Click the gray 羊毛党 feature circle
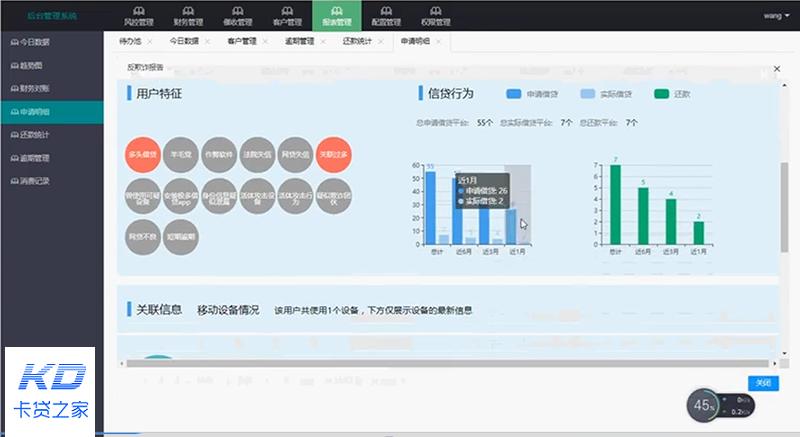800x437 pixels. pyautogui.click(x=181, y=155)
